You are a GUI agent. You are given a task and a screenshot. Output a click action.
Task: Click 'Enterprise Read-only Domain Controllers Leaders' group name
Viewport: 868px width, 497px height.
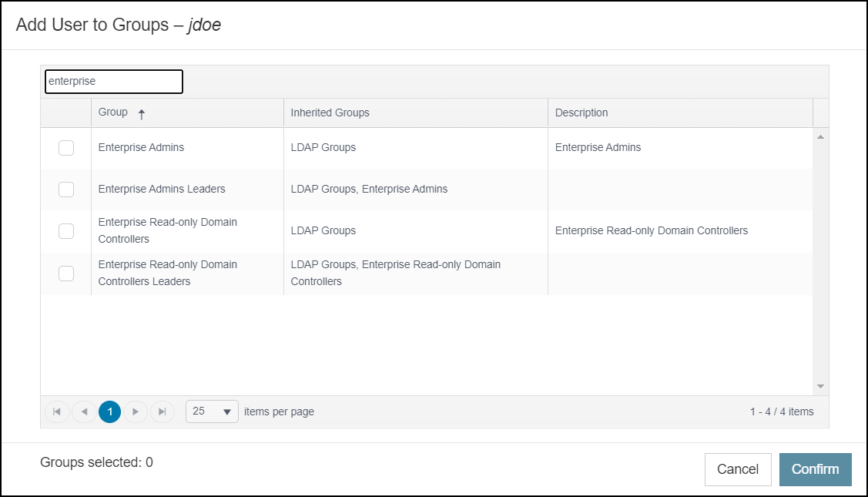click(168, 273)
